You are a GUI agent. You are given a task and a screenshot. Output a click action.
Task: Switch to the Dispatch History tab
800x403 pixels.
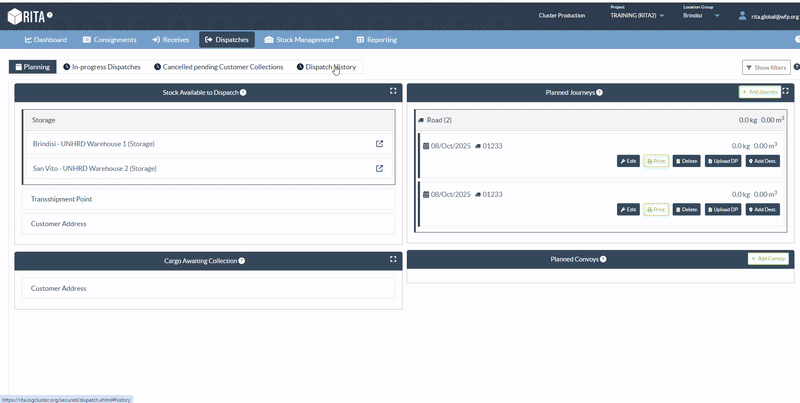tap(325, 67)
